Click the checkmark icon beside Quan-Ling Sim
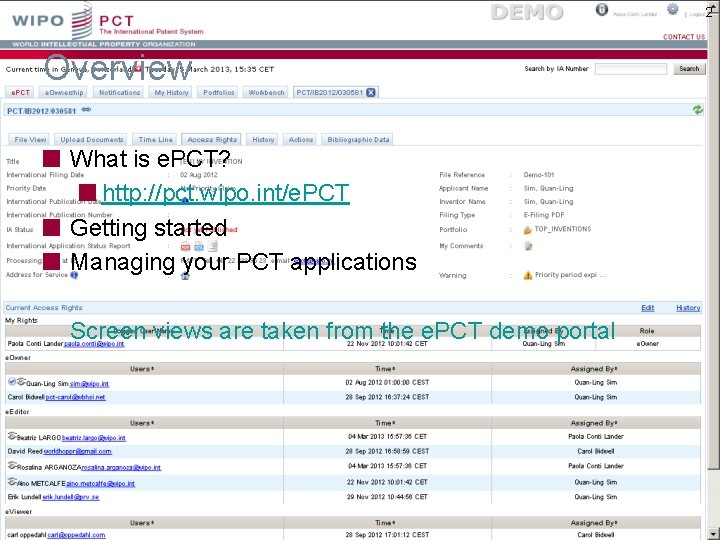720x540 pixels. tap(12, 382)
